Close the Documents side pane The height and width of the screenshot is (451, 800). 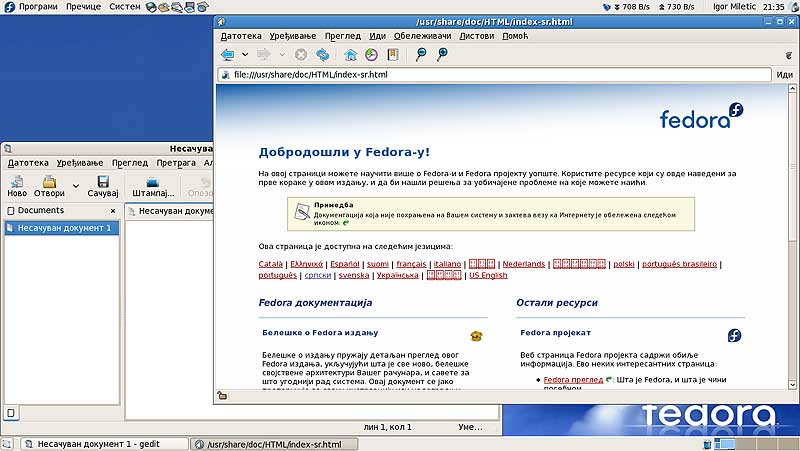113,211
